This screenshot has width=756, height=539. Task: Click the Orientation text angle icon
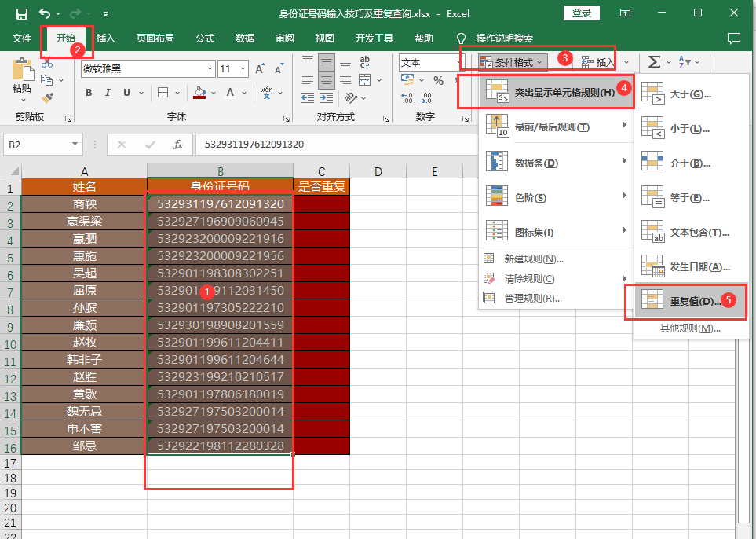(x=350, y=98)
